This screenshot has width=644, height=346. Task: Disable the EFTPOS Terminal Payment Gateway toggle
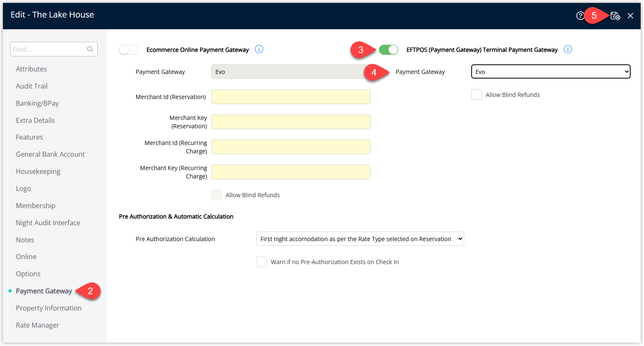tap(388, 50)
